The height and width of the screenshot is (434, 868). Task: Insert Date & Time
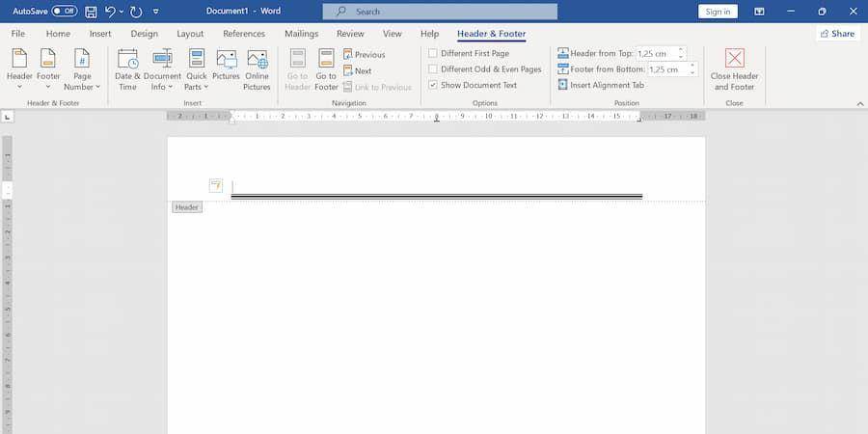128,69
